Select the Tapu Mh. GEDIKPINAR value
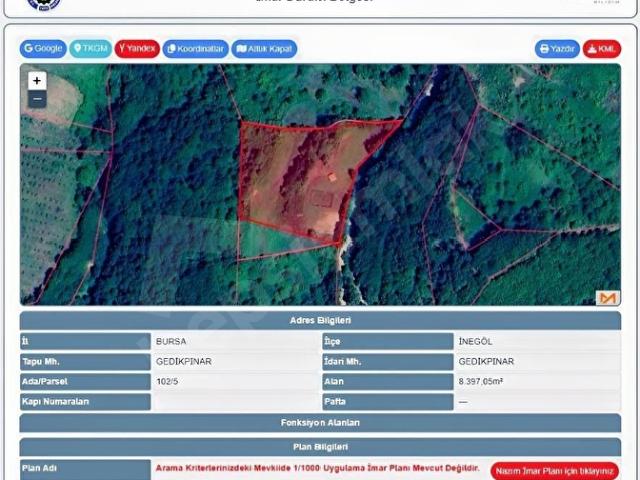This screenshot has width=640, height=480. click(184, 361)
